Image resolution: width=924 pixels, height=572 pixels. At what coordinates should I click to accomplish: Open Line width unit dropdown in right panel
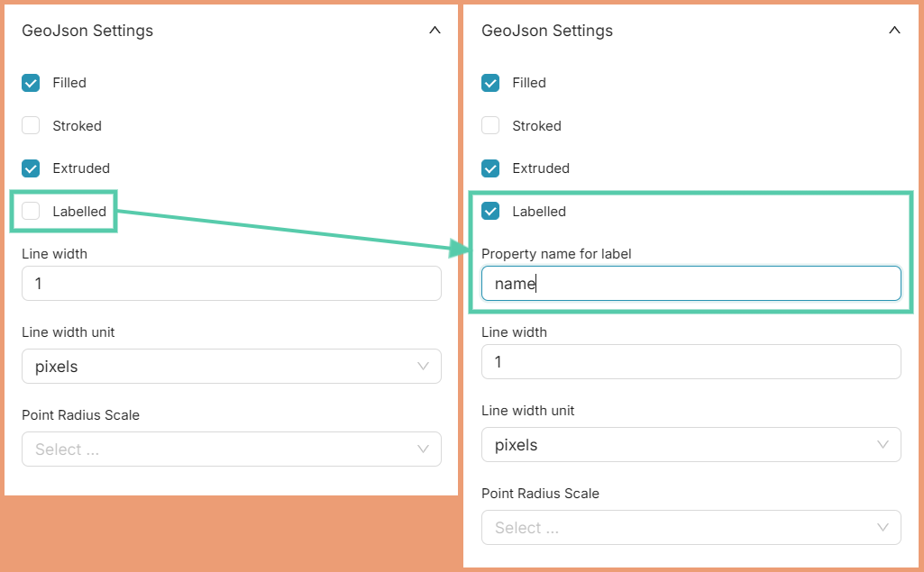691,445
